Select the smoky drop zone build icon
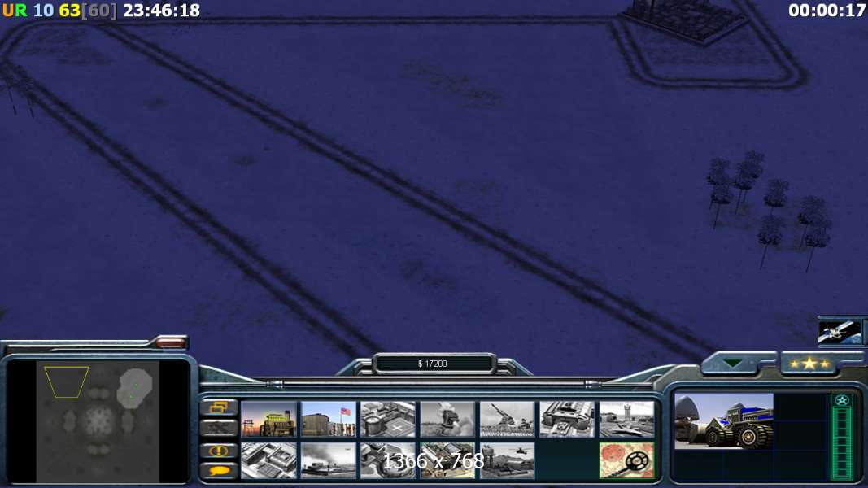This screenshot has width=868, height=488. [x=329, y=460]
